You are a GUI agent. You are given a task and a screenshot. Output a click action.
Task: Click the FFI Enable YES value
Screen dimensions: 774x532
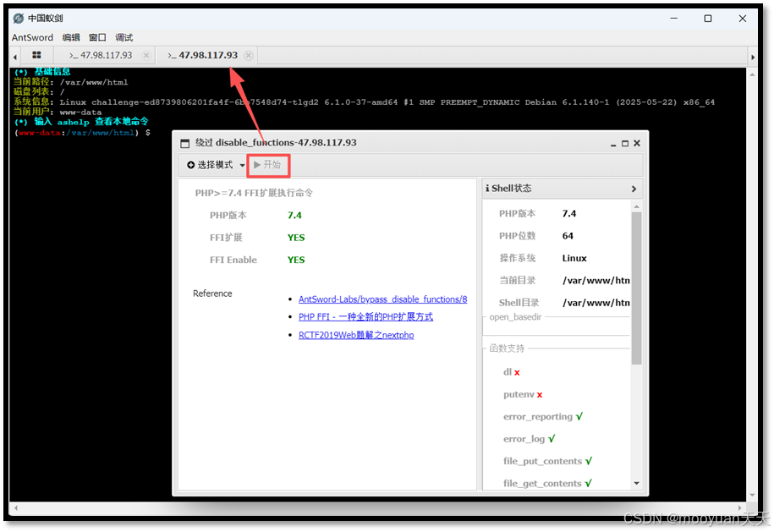click(x=296, y=260)
